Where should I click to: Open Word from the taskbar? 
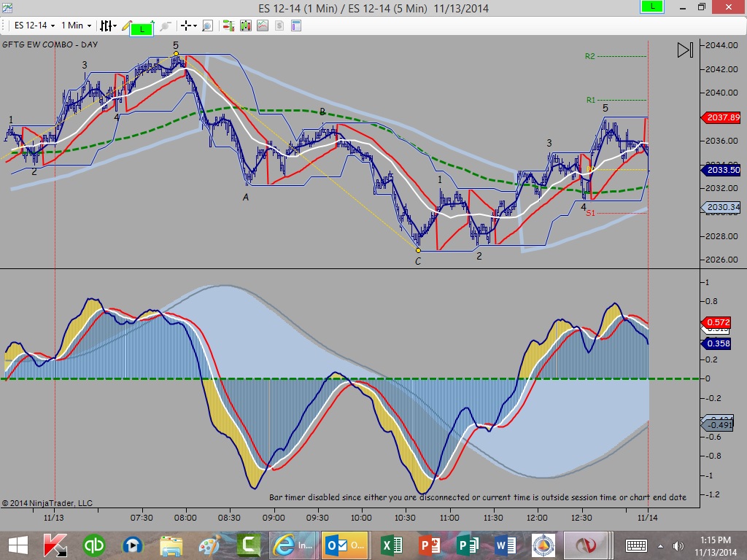coord(506,545)
